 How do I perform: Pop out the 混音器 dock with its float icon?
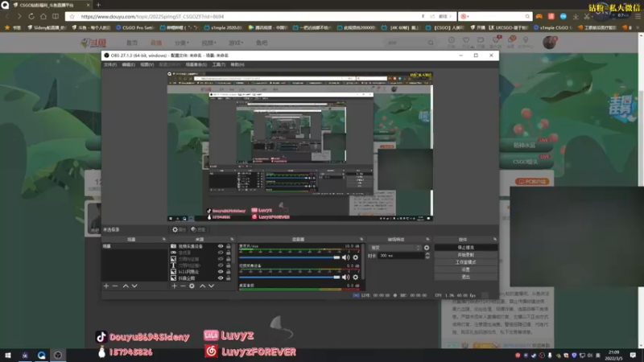[x=361, y=239]
